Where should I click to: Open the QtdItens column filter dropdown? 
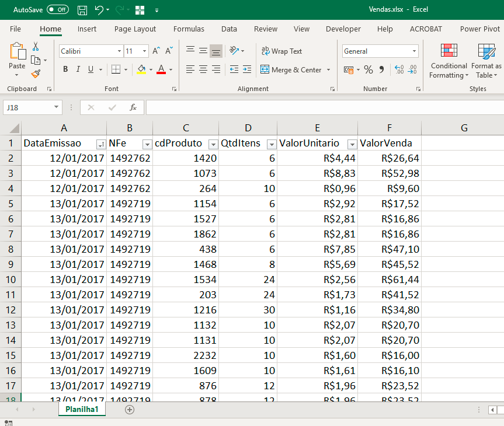point(271,144)
